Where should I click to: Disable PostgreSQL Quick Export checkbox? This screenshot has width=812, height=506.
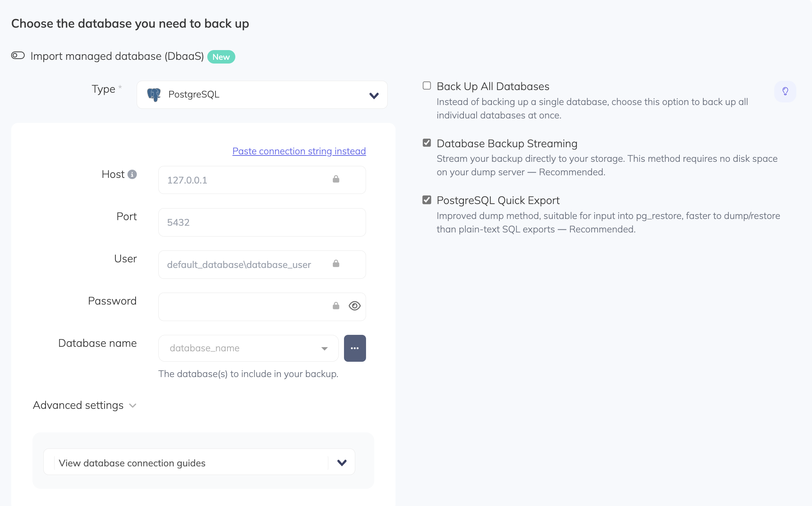point(427,200)
